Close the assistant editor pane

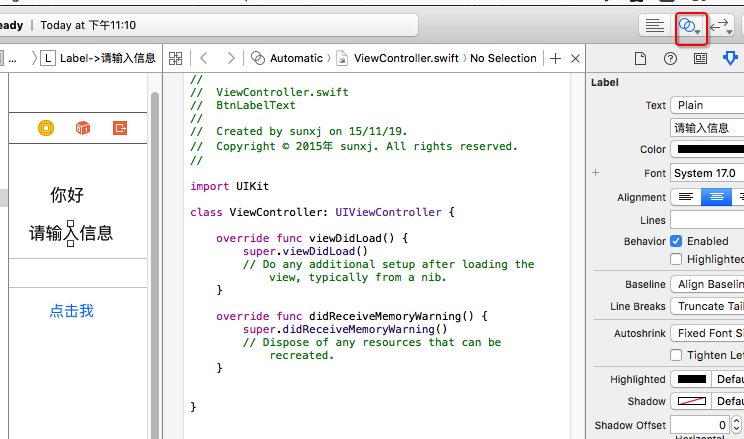point(576,58)
